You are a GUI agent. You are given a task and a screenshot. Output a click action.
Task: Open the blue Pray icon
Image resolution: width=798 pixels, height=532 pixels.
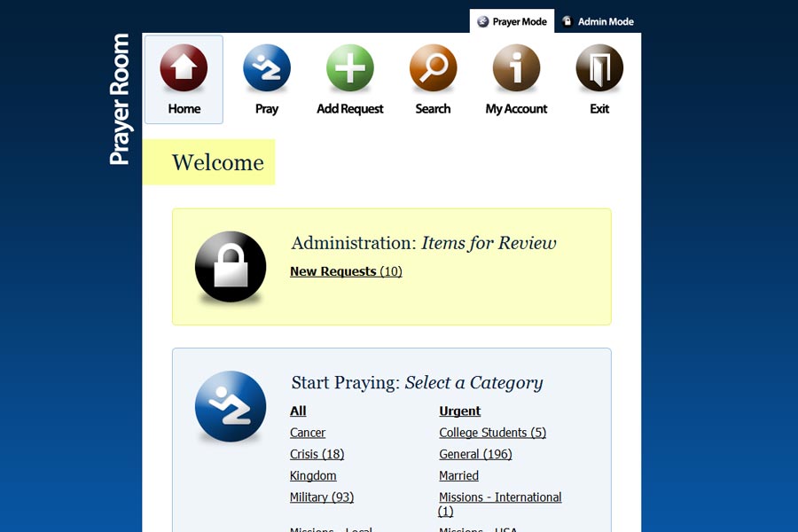click(x=267, y=68)
